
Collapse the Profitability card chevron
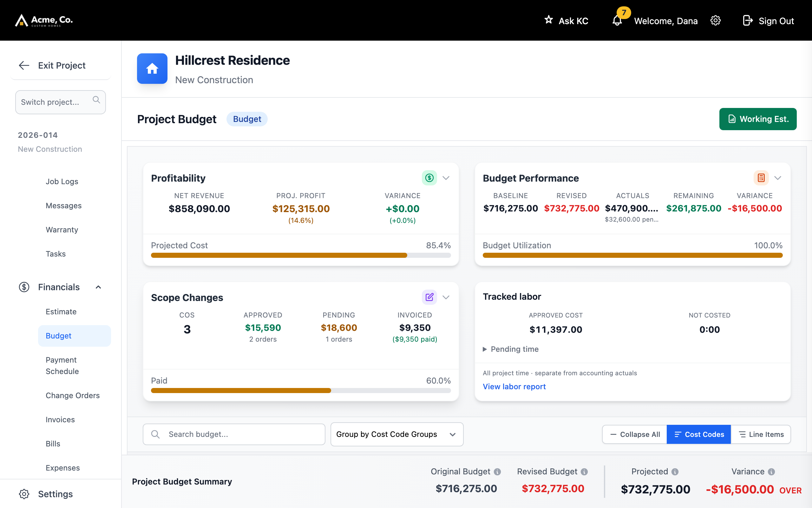(446, 178)
